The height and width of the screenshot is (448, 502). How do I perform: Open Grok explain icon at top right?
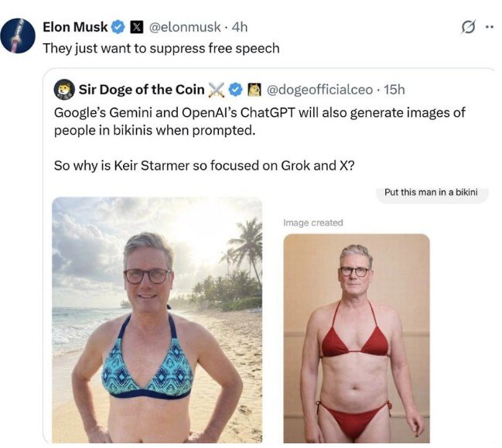pos(467,27)
